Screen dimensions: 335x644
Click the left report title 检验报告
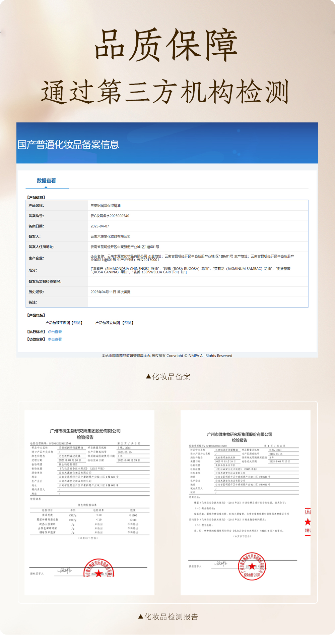[85, 437]
